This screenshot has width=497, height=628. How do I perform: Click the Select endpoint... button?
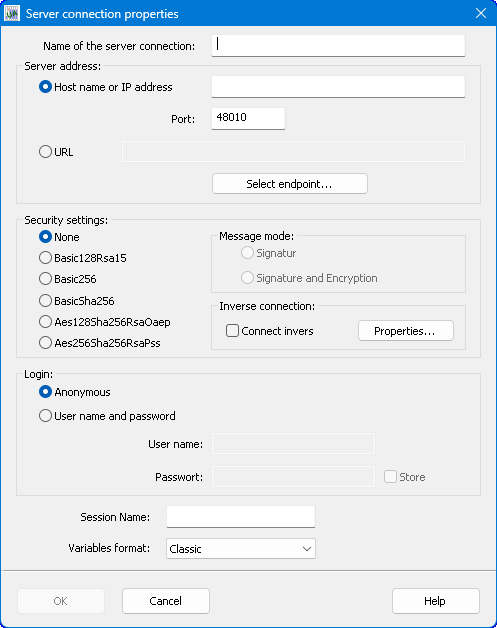[x=290, y=184]
